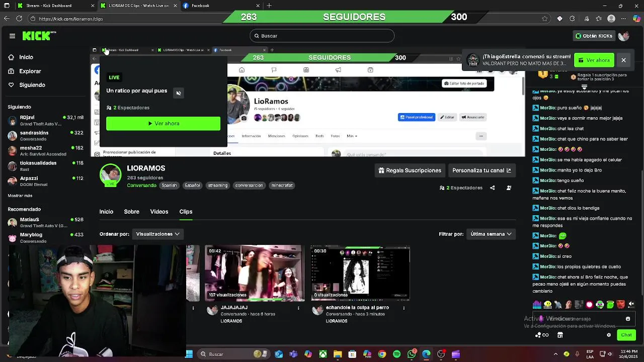Click the Windows Start button
The width and height of the screenshot is (644, 362).
click(x=189, y=354)
